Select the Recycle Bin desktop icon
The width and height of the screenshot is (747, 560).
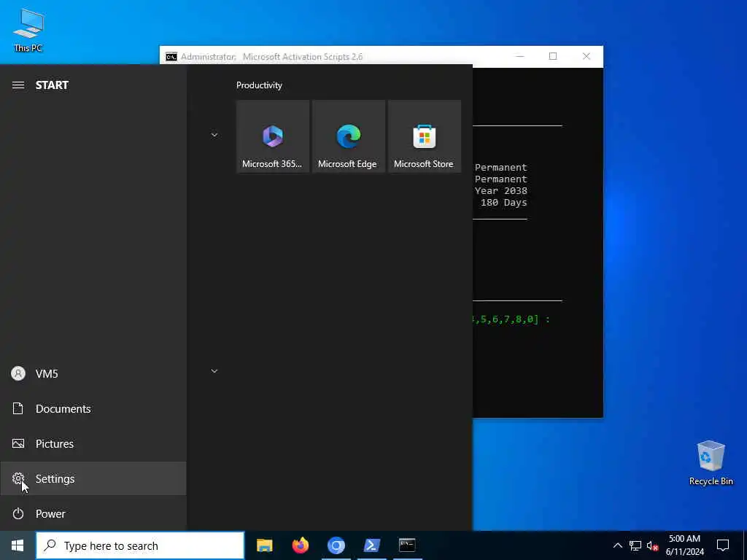711,463
